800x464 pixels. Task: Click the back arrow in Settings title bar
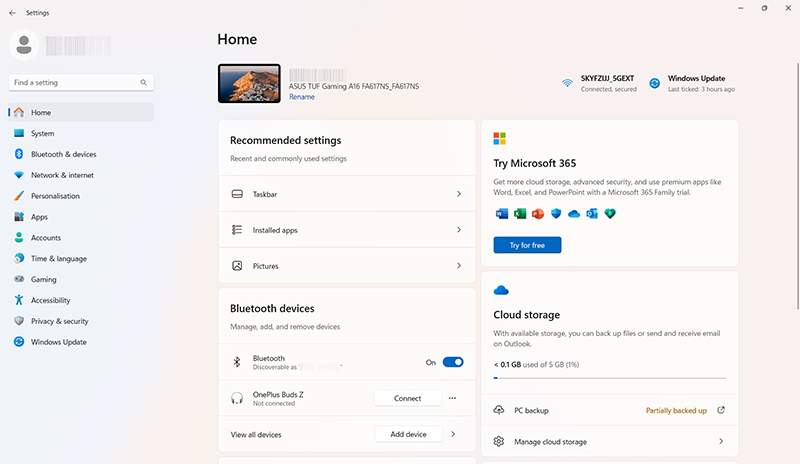12,13
